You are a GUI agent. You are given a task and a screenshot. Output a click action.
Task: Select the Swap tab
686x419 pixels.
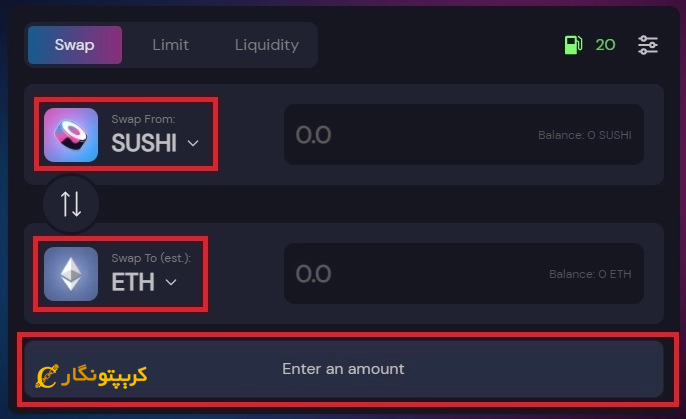(75, 45)
